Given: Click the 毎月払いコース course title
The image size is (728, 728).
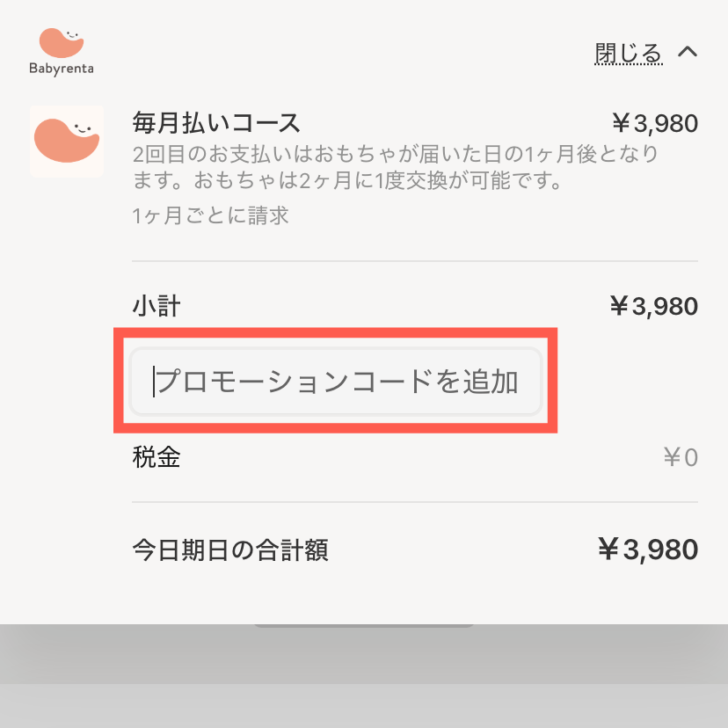Looking at the screenshot, I should point(216,122).
